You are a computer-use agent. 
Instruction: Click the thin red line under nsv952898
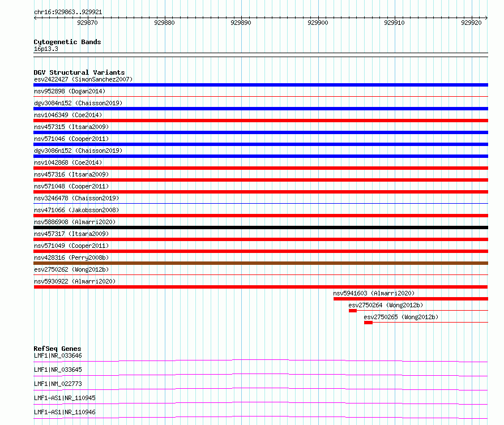pos(260,96)
